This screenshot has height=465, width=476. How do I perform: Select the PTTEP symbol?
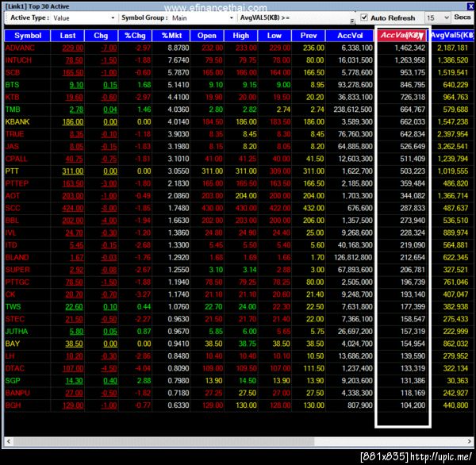pyautogui.click(x=17, y=184)
